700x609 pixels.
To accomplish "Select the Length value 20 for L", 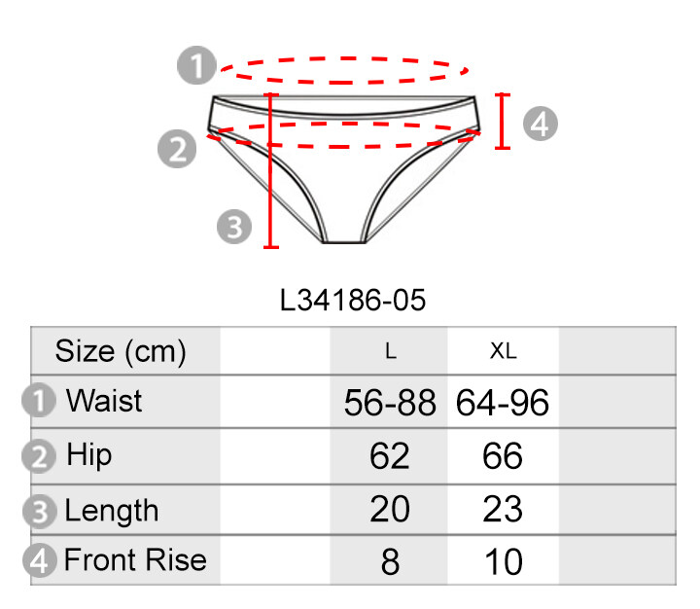I will click(x=390, y=509).
